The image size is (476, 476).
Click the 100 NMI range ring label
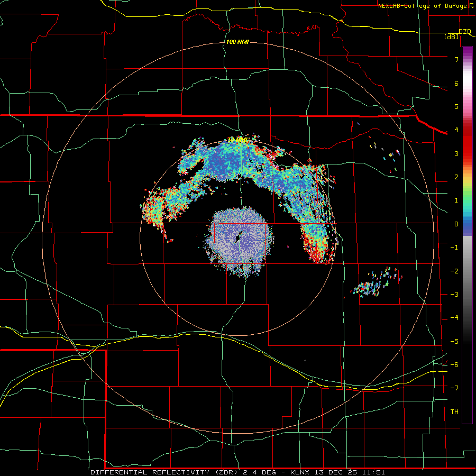tap(237, 42)
